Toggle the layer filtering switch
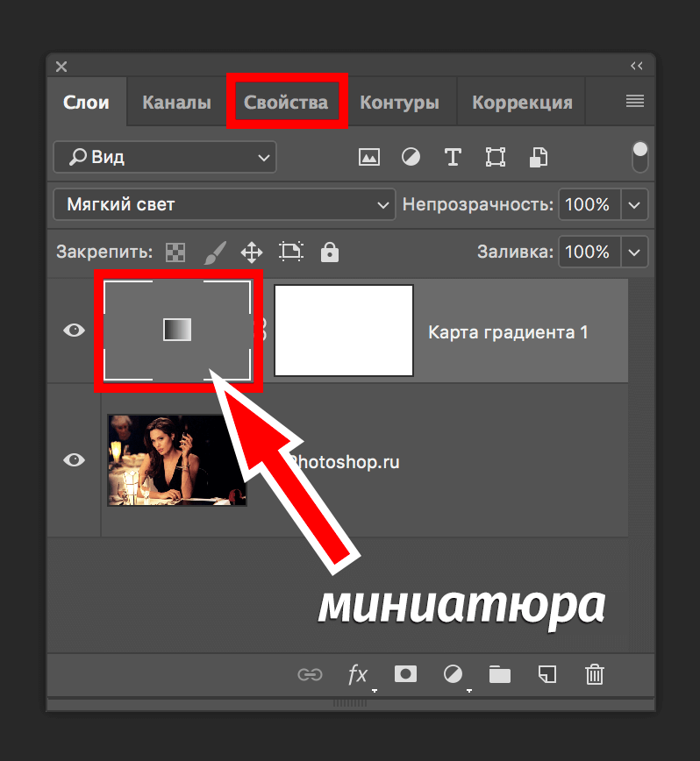This screenshot has height=761, width=700. 640,157
